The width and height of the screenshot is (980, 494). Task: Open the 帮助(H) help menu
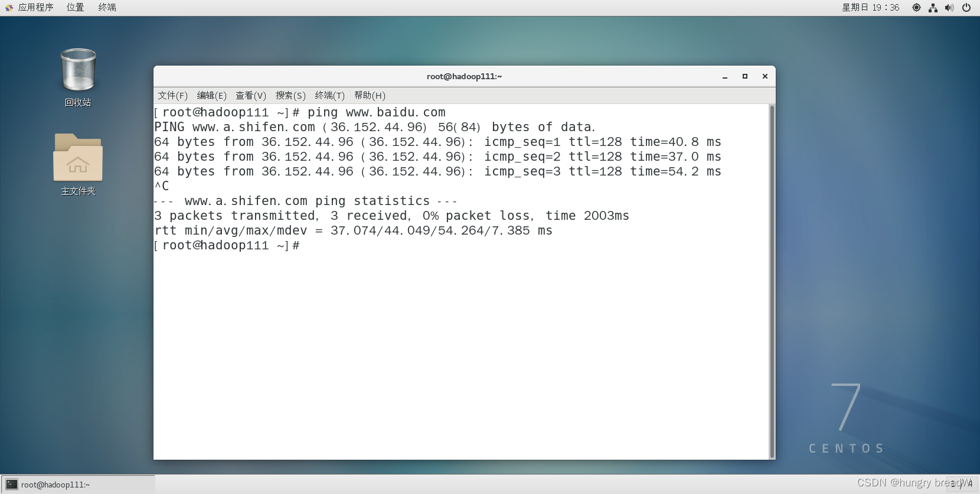[370, 95]
